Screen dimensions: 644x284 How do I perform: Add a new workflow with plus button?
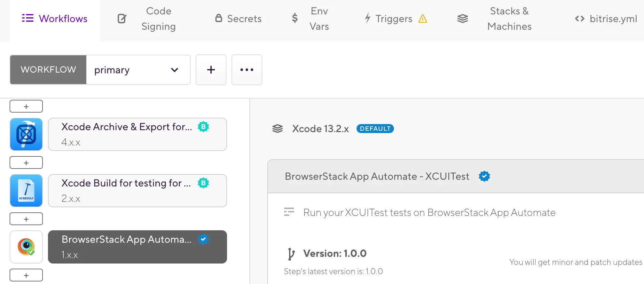[211, 70]
